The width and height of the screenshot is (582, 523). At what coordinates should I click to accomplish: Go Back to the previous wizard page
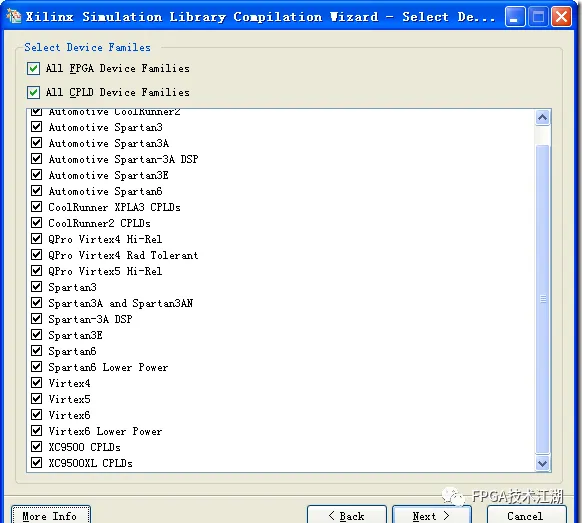[347, 516]
